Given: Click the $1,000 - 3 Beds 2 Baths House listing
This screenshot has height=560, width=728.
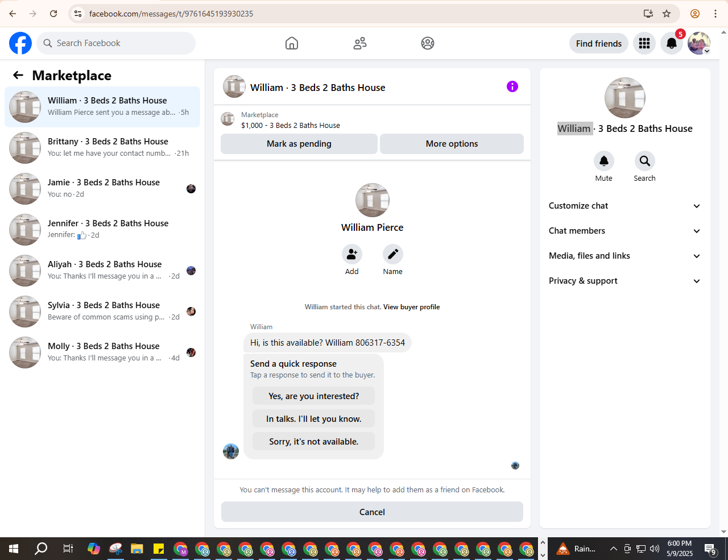Looking at the screenshot, I should point(291,126).
